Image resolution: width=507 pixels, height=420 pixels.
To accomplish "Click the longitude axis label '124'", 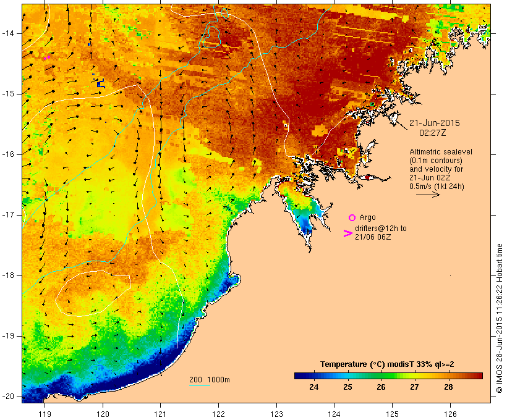I will click(334, 414).
